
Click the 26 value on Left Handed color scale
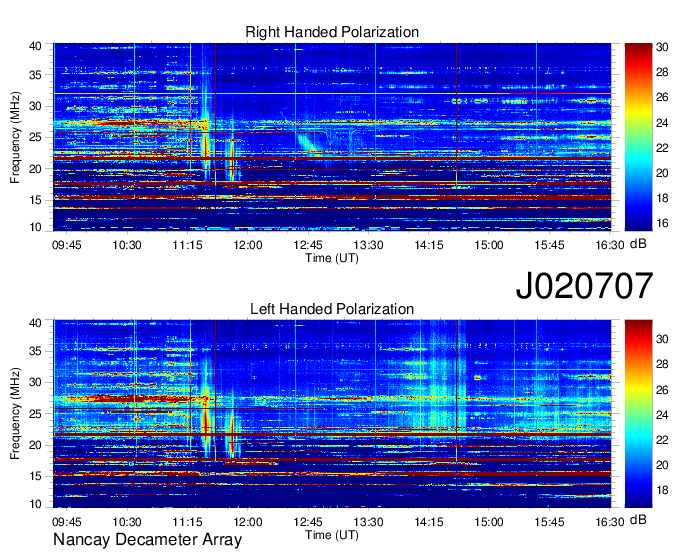(662, 390)
